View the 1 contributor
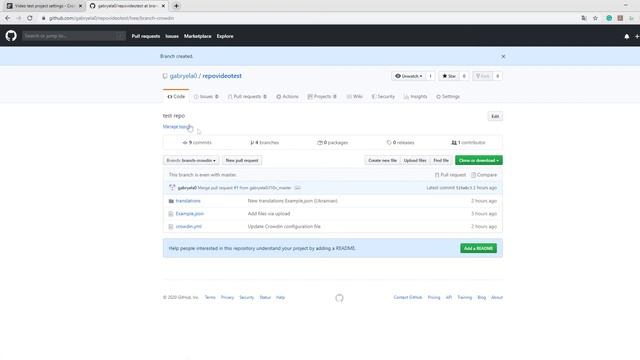The image size is (640, 360). click(x=469, y=142)
